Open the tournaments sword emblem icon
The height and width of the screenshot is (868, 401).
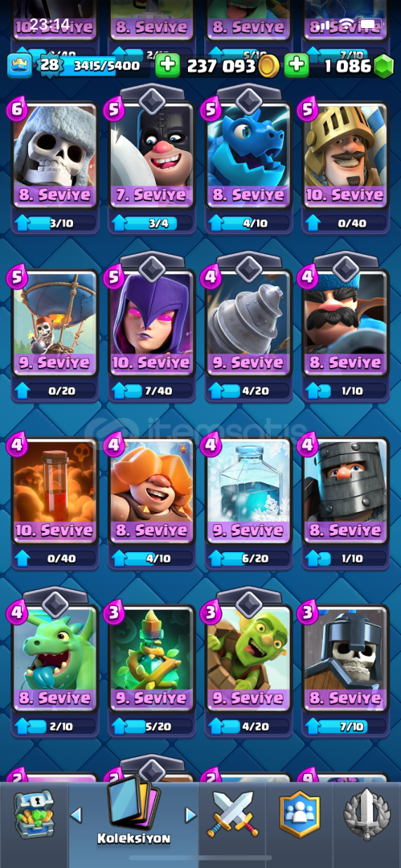pos(365,813)
